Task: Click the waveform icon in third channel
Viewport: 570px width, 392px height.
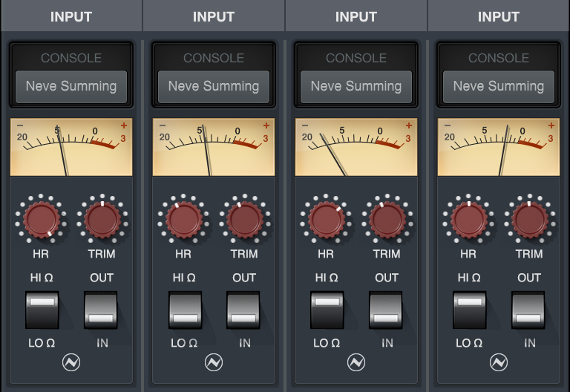Action: tap(356, 362)
